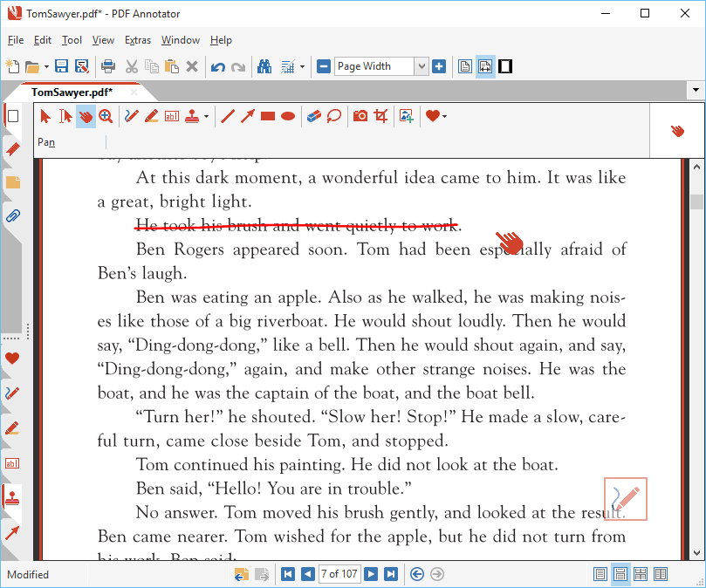Go to the previous page
This screenshot has height=588, width=706.
pyautogui.click(x=308, y=574)
